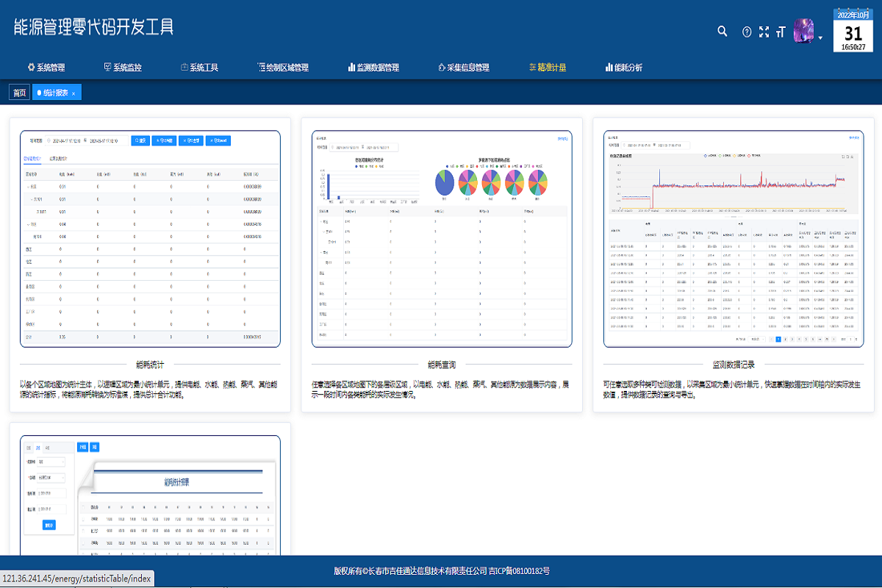Click the search magnifier icon in header
This screenshot has width=882, height=588.
[723, 32]
